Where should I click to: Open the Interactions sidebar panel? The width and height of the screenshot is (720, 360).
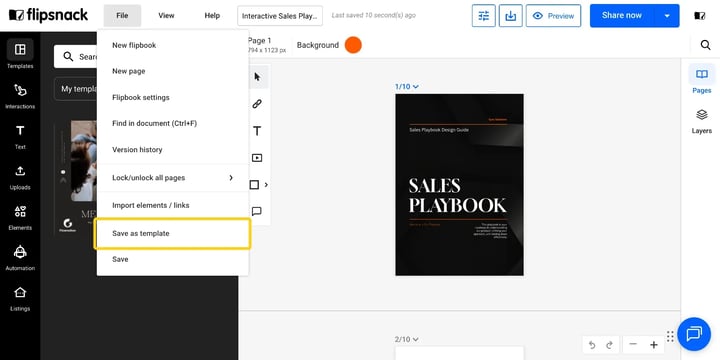click(x=20, y=96)
